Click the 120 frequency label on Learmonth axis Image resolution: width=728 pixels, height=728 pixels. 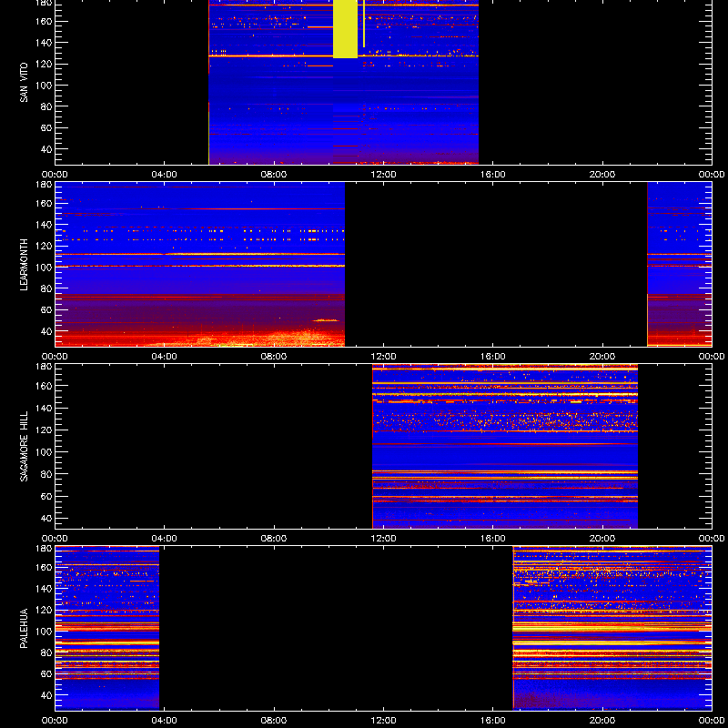tap(45, 246)
